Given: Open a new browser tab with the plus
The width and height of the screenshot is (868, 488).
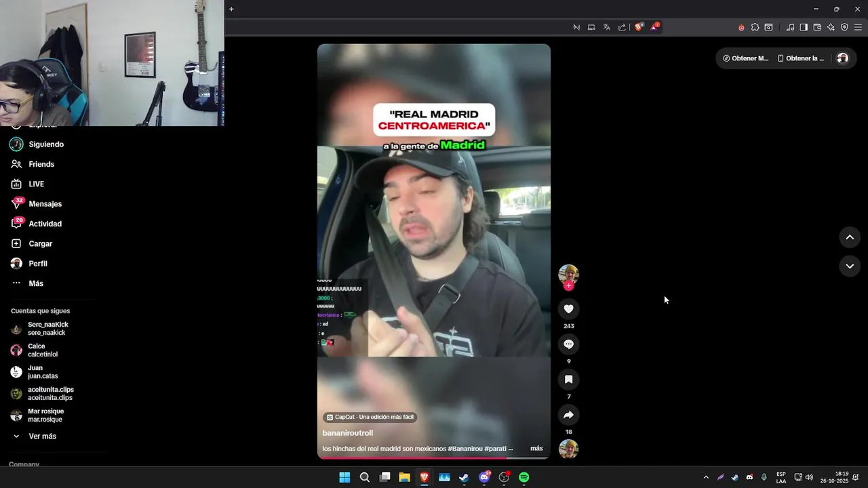Looking at the screenshot, I should click(231, 9).
